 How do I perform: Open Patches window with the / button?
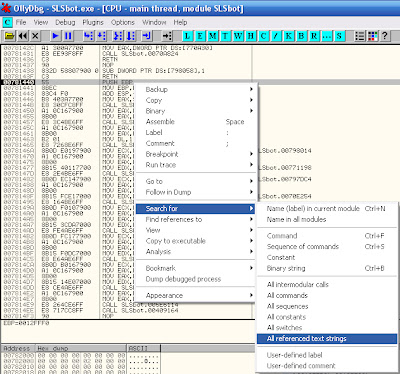[x=276, y=36]
